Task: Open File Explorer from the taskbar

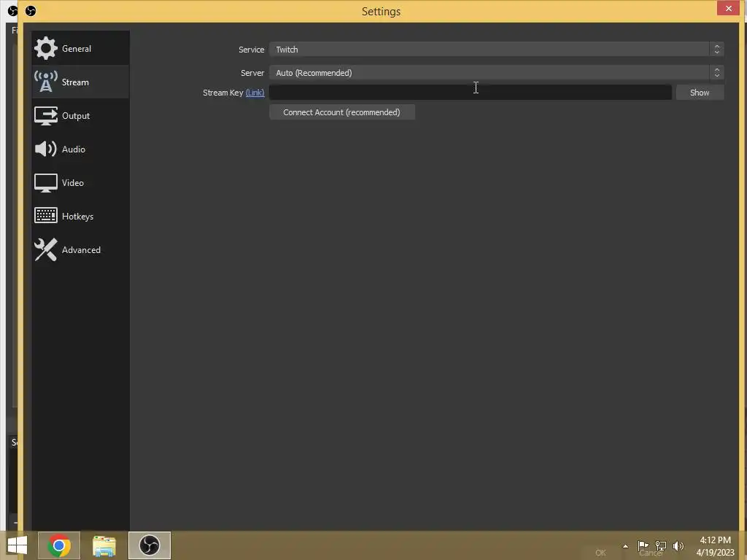Action: (104, 545)
